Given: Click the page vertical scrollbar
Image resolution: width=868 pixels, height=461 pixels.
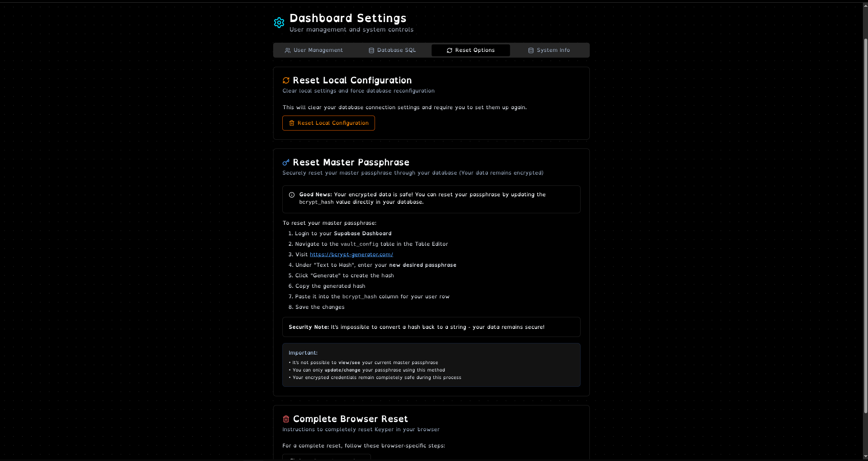Looking at the screenshot, I should tap(865, 225).
